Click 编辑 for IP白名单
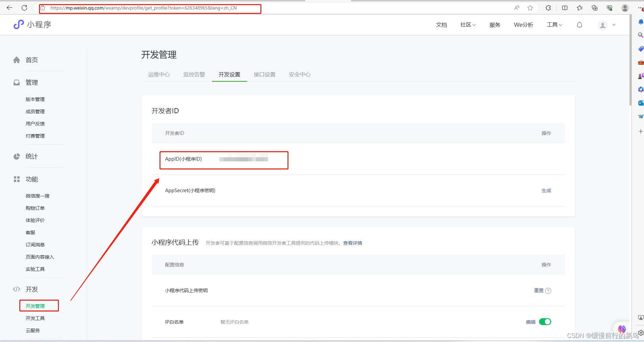 point(531,322)
